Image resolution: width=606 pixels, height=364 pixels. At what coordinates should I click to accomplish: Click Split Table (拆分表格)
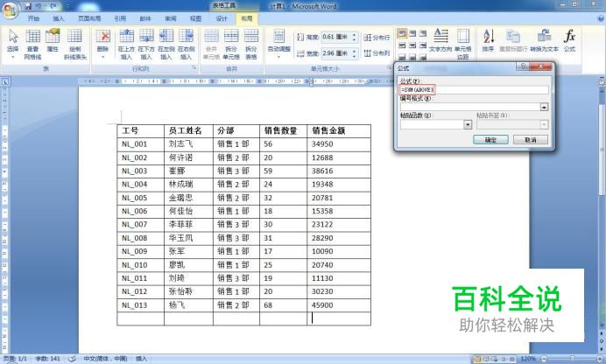(251, 44)
